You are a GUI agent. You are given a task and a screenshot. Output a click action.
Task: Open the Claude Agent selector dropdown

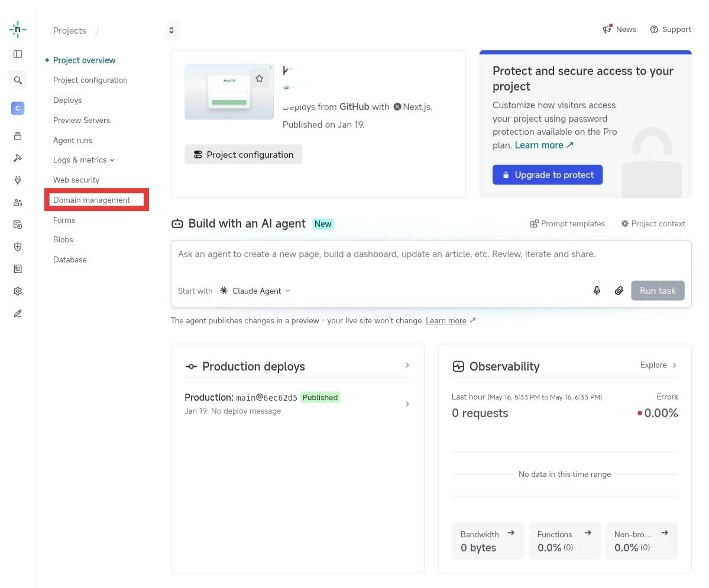[255, 291]
